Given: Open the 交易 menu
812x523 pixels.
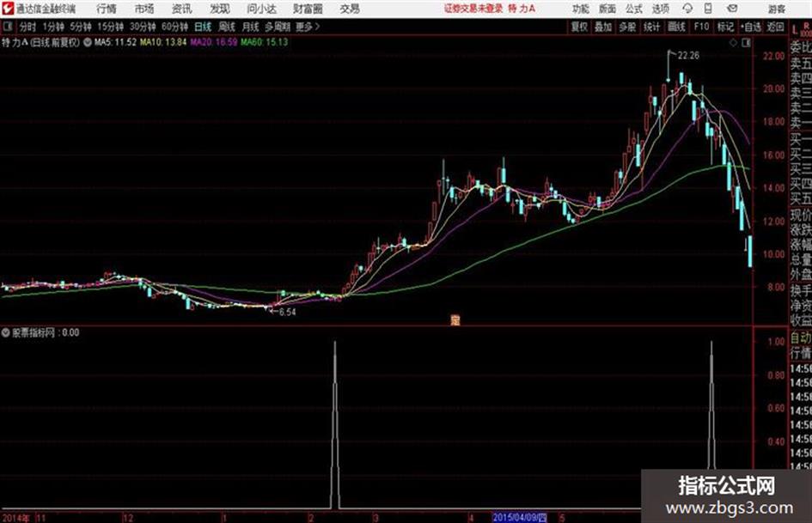Looking at the screenshot, I should tap(350, 9).
